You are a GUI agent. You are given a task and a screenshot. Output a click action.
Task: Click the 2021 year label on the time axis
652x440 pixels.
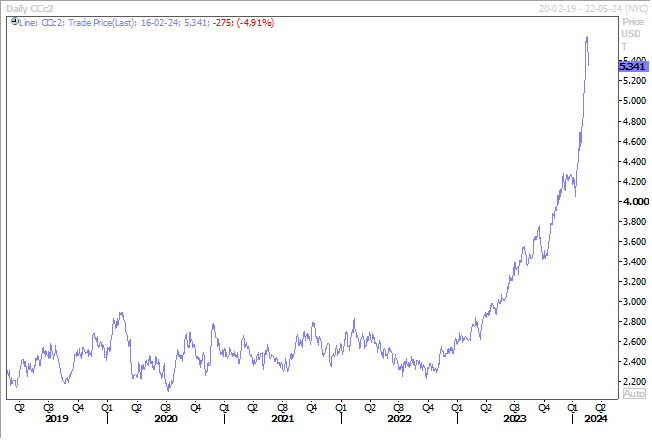[283, 418]
